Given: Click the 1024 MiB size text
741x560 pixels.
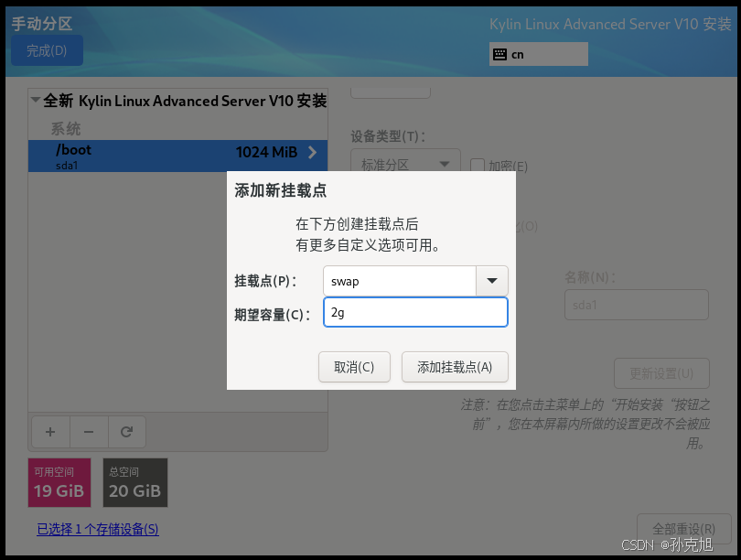Looking at the screenshot, I should point(266,152).
